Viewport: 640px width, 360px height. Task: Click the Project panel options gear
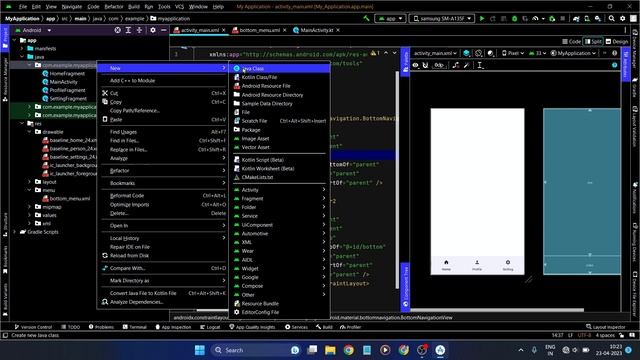153,30
